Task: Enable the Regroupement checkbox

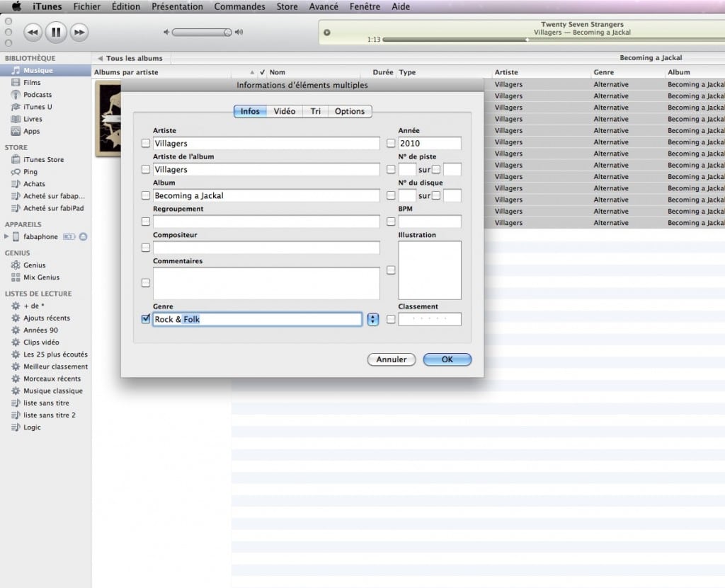Action: (146, 221)
